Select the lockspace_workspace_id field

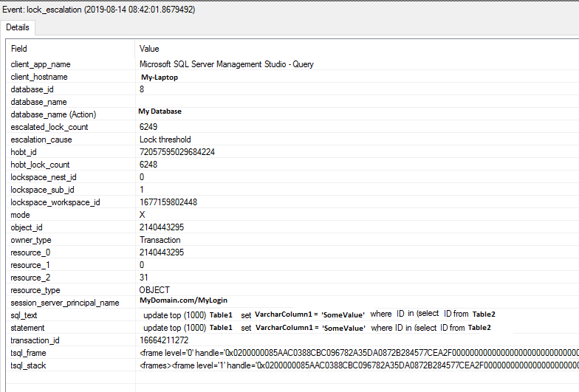55,202
